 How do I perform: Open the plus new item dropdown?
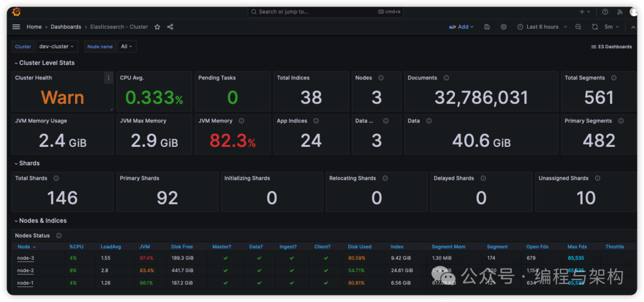(585, 12)
